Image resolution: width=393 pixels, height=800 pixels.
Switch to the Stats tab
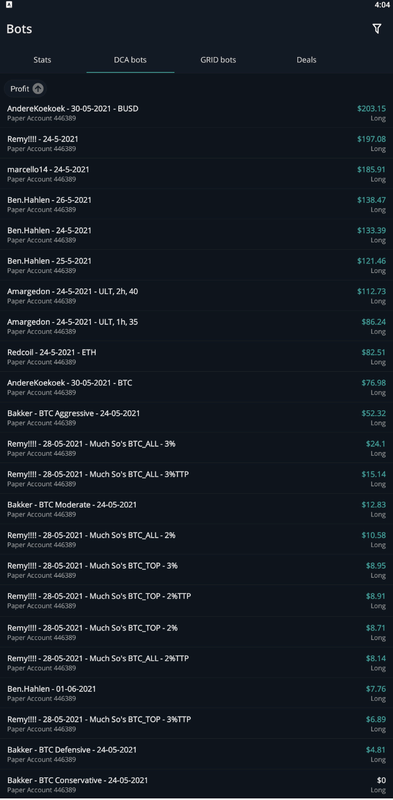point(42,60)
